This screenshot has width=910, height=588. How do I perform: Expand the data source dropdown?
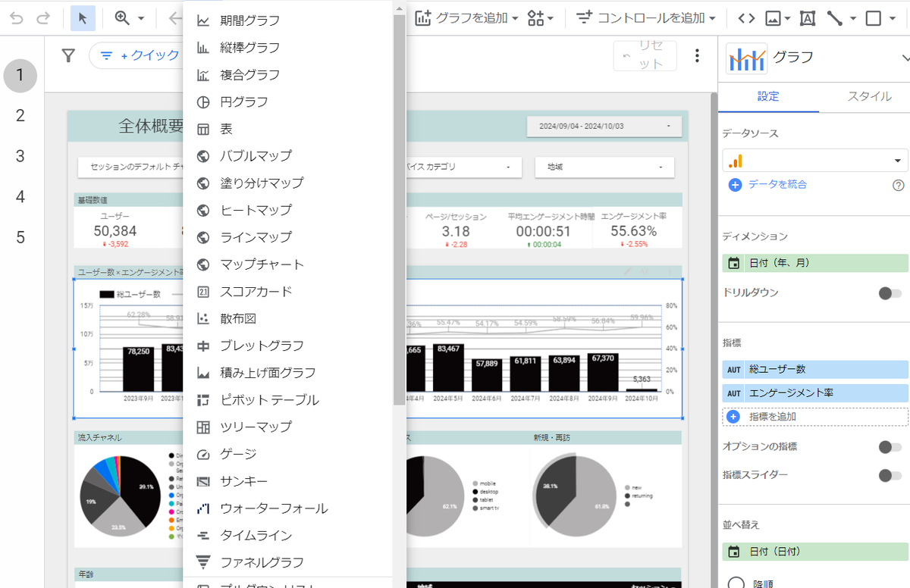815,161
